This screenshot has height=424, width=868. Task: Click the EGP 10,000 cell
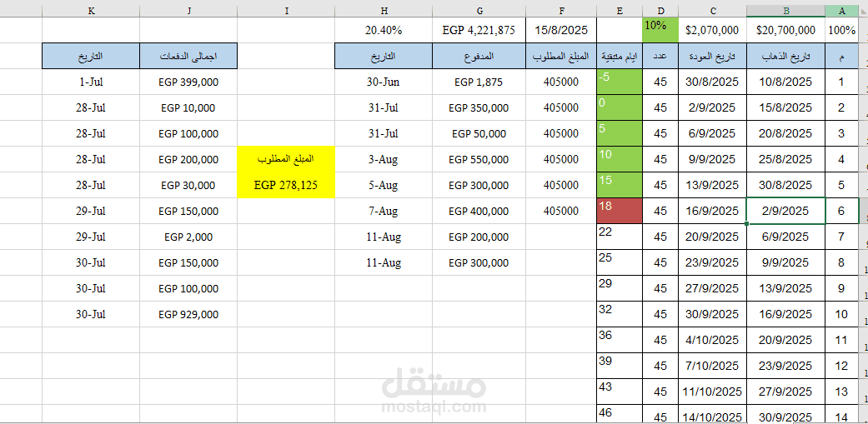tap(188, 107)
